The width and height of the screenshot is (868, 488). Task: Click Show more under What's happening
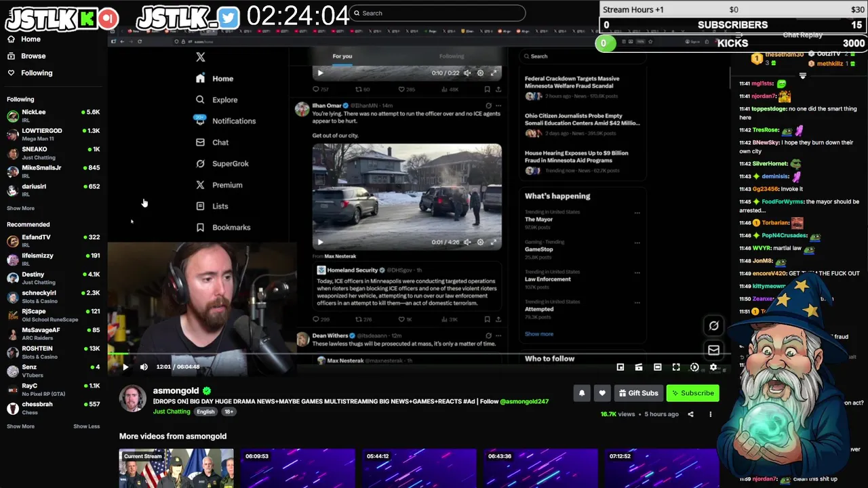click(539, 334)
